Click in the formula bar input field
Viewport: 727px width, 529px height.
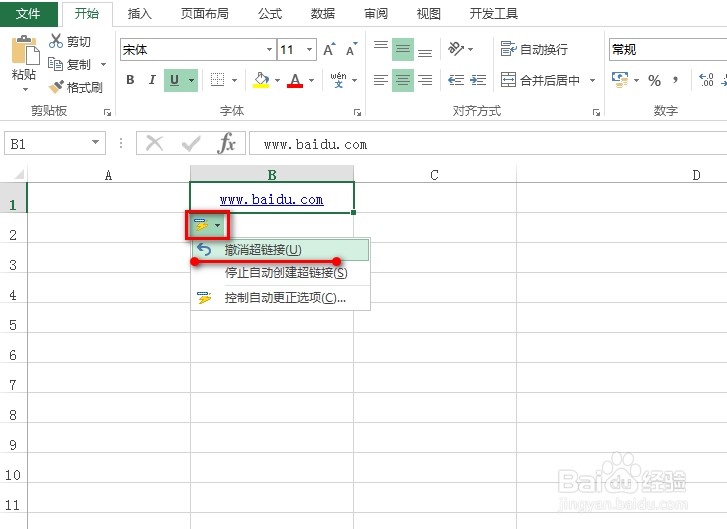pos(488,144)
